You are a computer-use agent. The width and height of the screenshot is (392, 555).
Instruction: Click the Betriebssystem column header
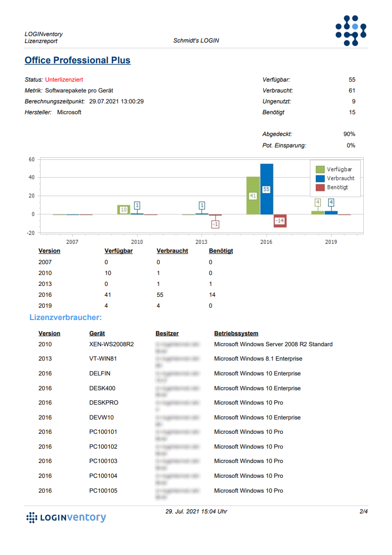[x=236, y=333]
